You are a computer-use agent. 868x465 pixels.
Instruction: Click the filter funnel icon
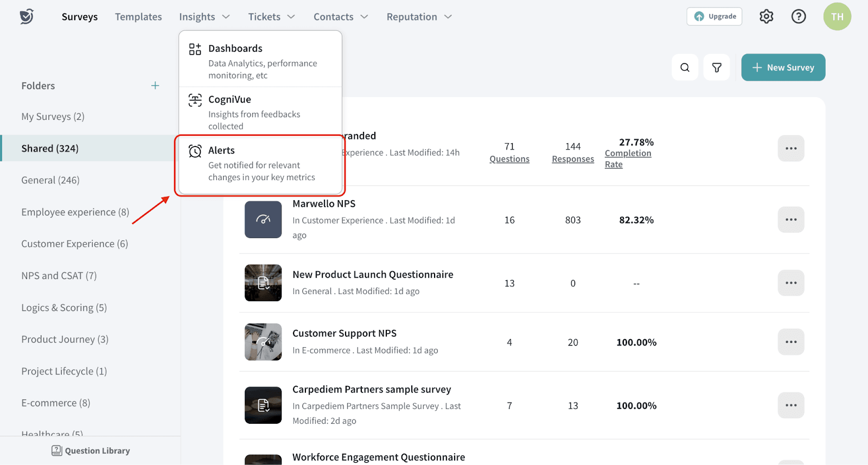[717, 67]
